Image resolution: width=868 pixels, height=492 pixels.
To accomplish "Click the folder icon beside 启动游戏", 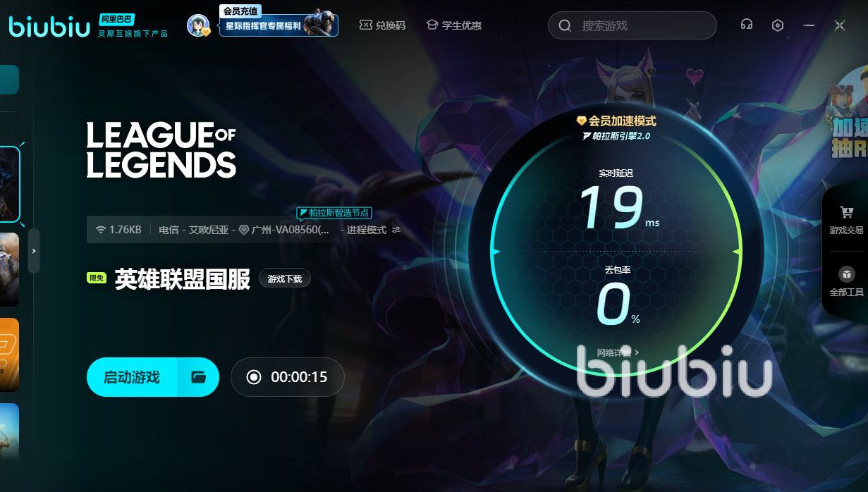I will point(198,377).
